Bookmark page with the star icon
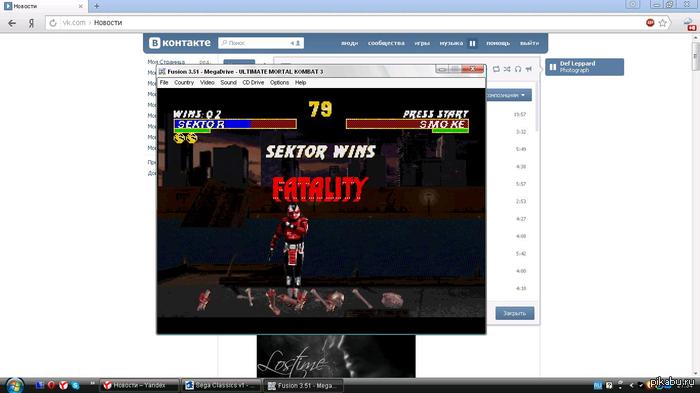The image size is (700, 393). click(662, 23)
